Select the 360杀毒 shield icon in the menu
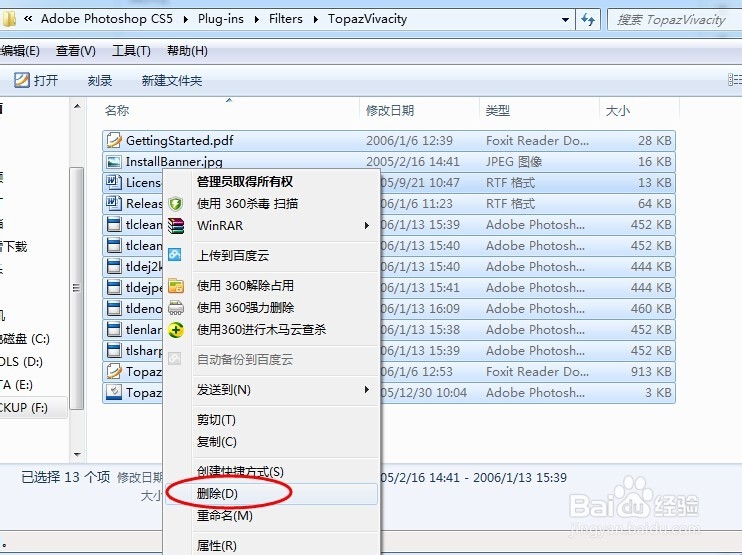 click(x=176, y=204)
